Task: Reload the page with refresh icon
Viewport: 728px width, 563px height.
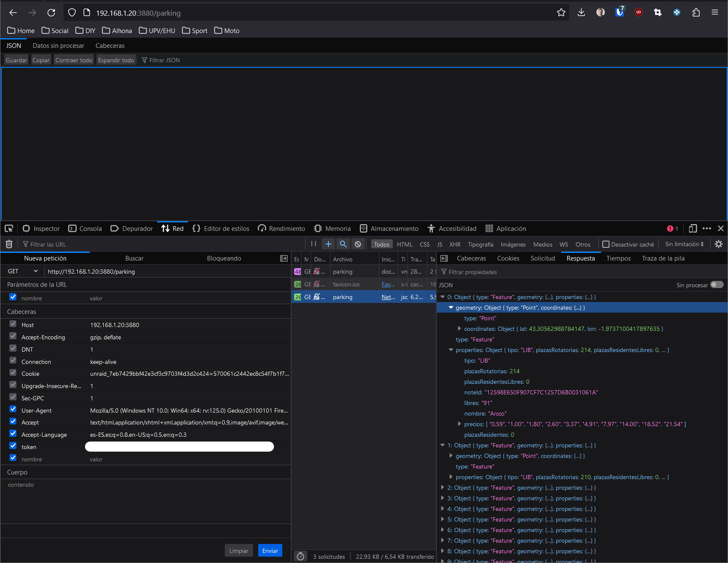Action: (x=51, y=13)
